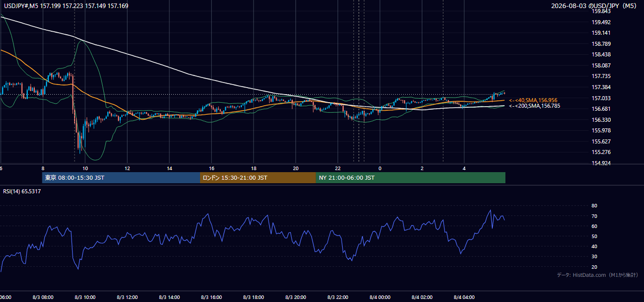Click the 8/3 16:00 date axis label
Image resolution: width=644 pixels, height=302 pixels.
(x=212, y=297)
